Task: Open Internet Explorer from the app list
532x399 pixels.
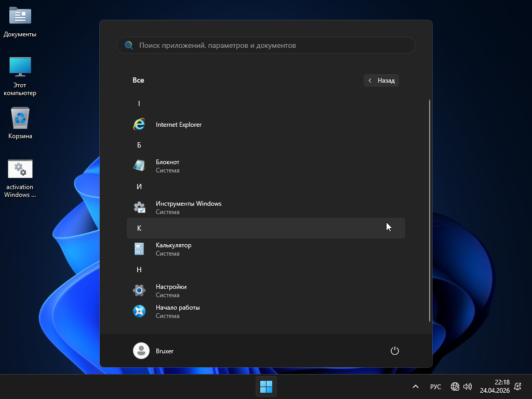Action: point(178,125)
